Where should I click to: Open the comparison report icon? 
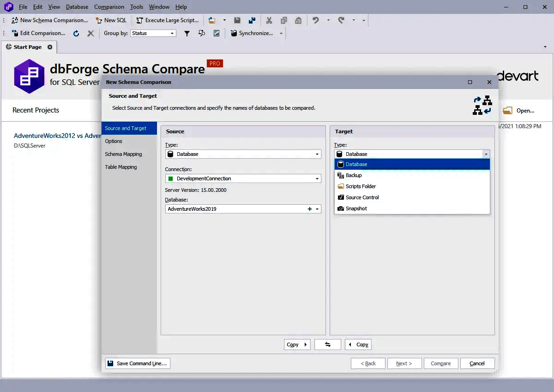tap(217, 33)
